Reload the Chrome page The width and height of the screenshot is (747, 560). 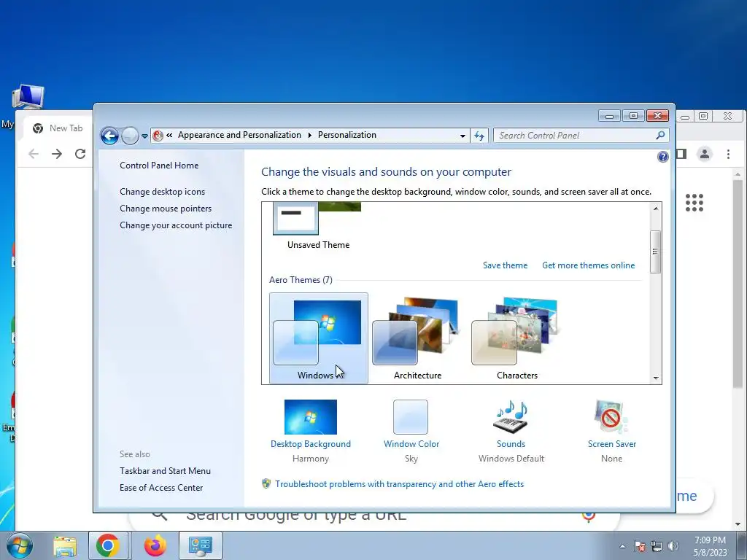point(80,154)
